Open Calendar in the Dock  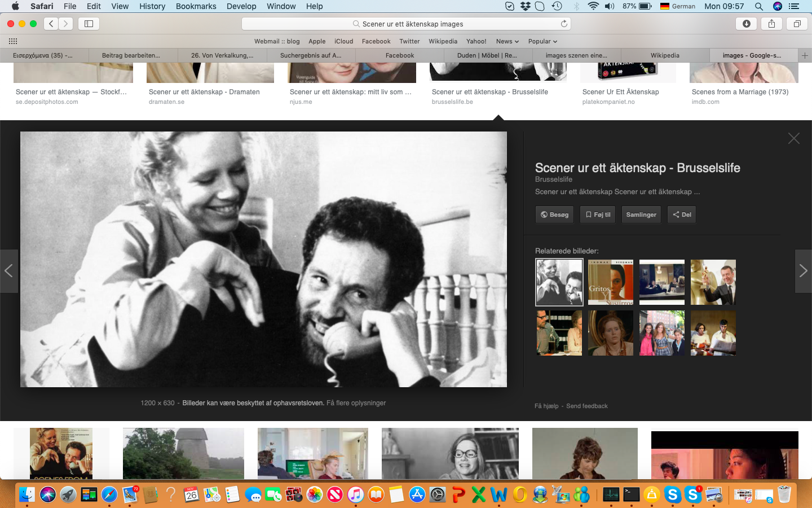(x=191, y=495)
